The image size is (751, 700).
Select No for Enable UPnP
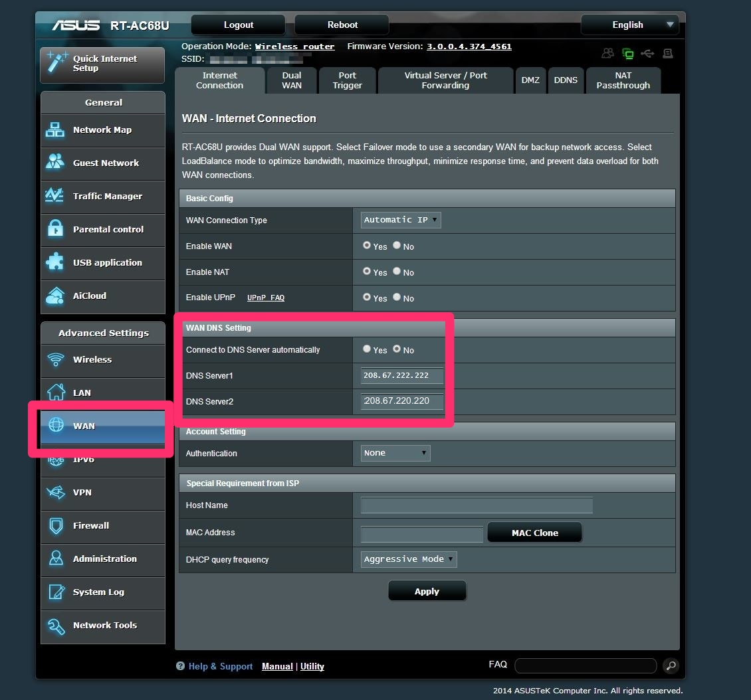point(397,297)
